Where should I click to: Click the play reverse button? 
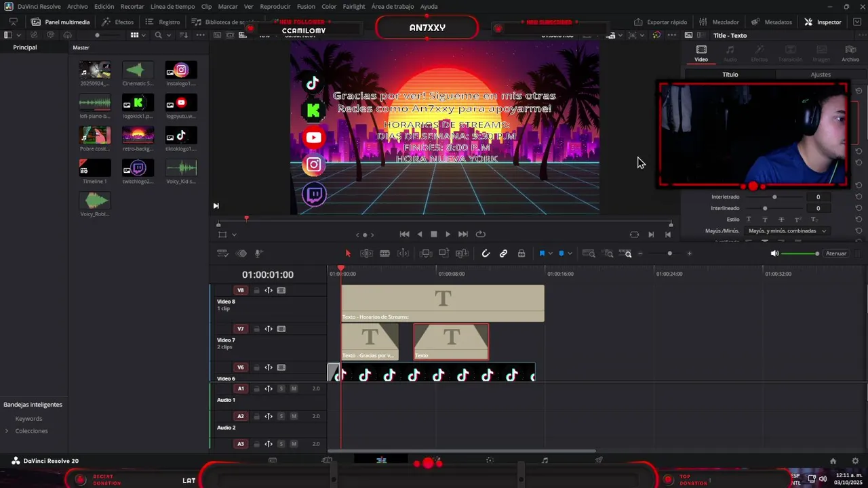click(419, 235)
